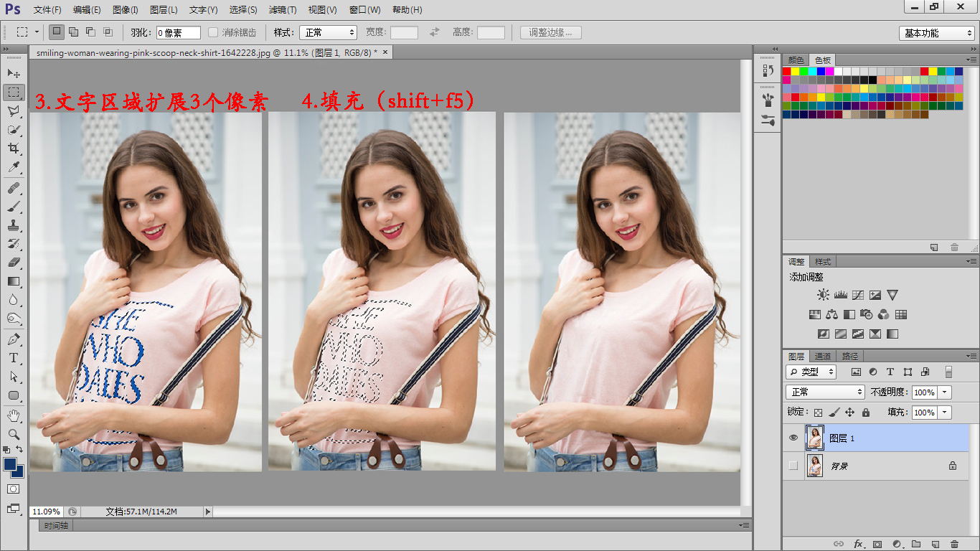Add a Brightness/Contrast adjustment
This screenshot has height=551, width=980.
pyautogui.click(x=823, y=295)
